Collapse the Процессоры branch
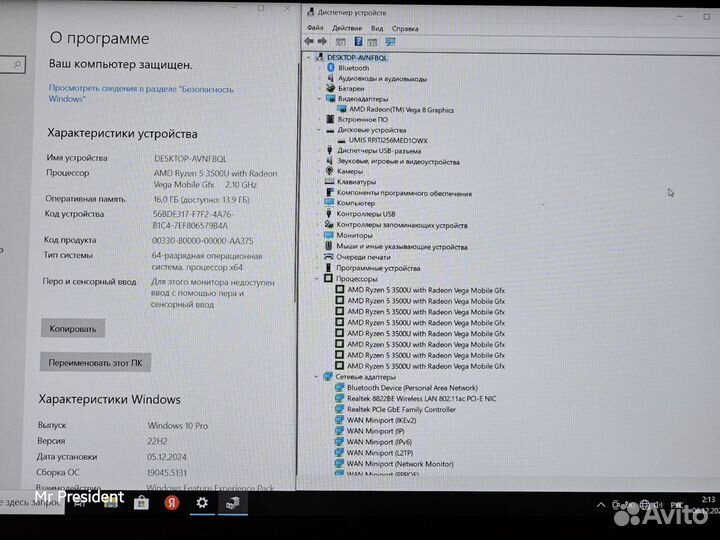This screenshot has height=540, width=720. point(317,279)
